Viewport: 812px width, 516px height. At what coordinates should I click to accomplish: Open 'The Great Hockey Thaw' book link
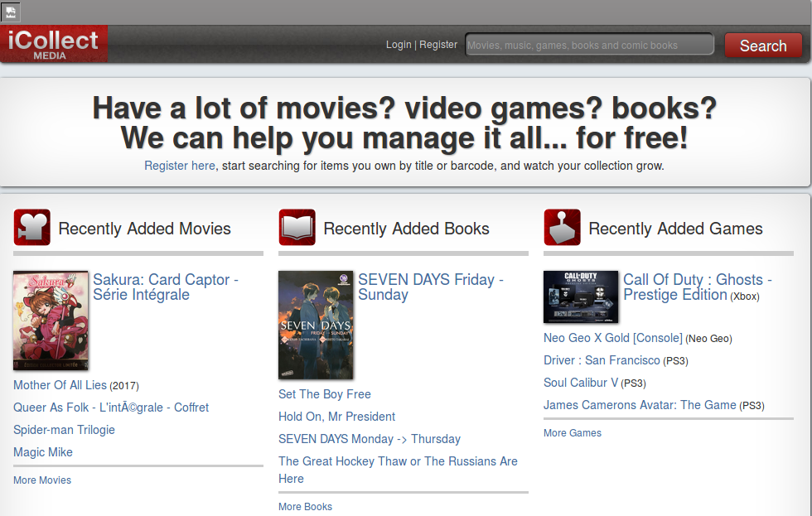tap(399, 470)
